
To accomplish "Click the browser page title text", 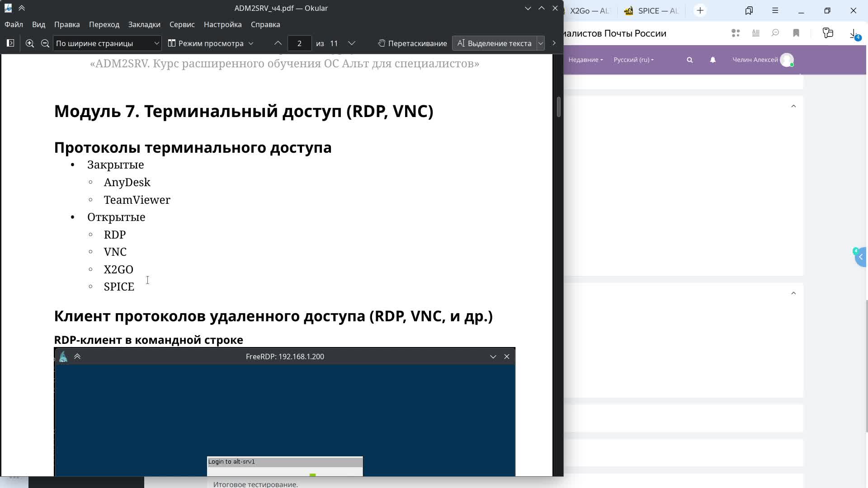I will 615,33.
